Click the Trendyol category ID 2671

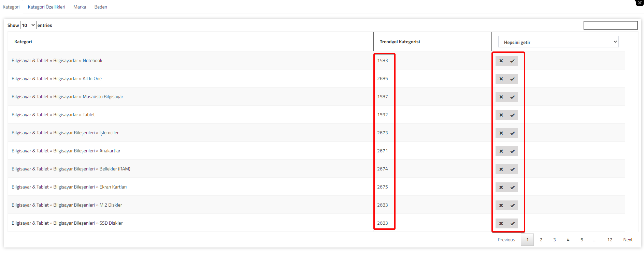pyautogui.click(x=383, y=151)
